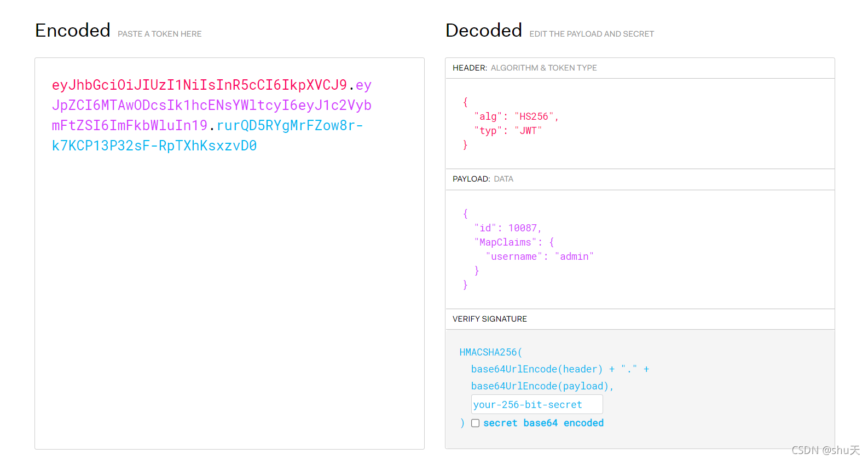Click the your-256-bit-secret input field
This screenshot has width=868, height=460.
click(x=537, y=404)
